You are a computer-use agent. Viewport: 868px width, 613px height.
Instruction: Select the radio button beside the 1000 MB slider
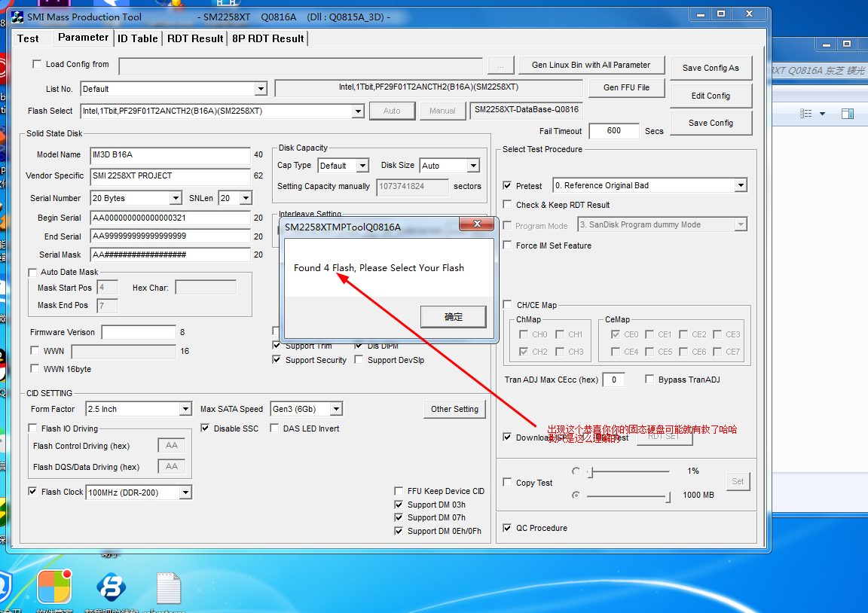tap(576, 495)
